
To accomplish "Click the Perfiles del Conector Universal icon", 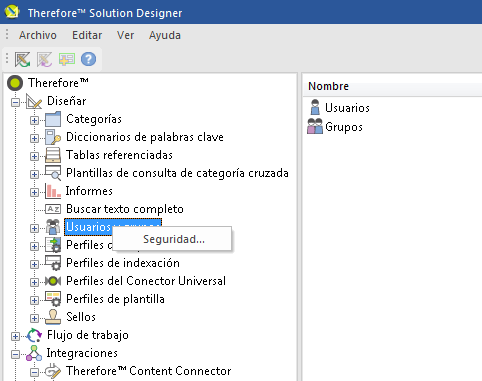I will coord(53,281).
